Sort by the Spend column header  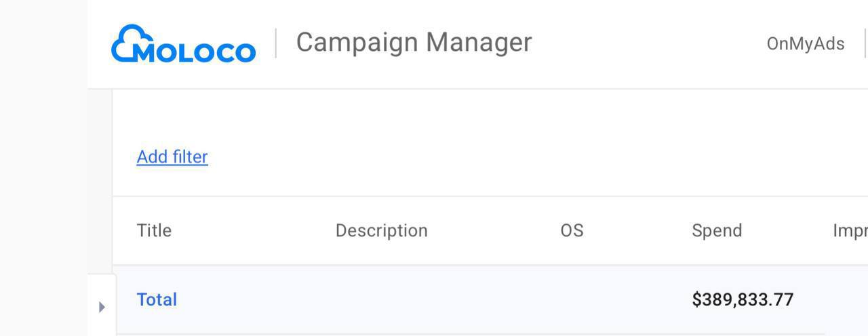pos(717,230)
